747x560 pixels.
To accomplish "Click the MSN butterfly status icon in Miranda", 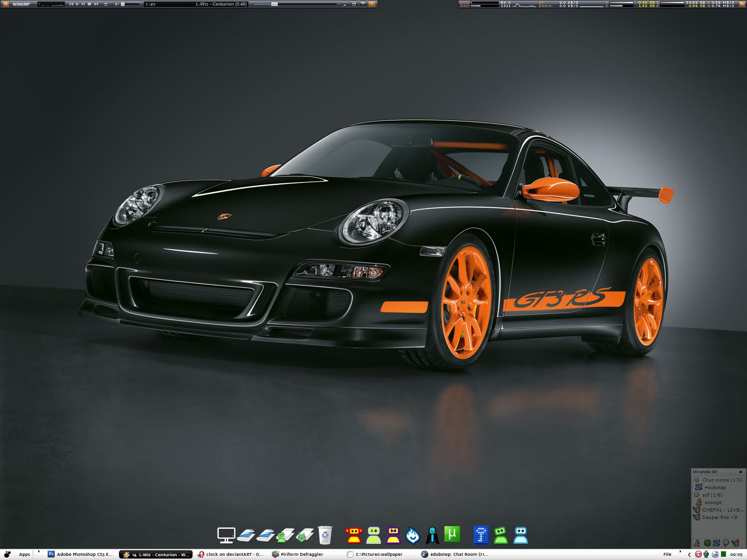I will 735,543.
